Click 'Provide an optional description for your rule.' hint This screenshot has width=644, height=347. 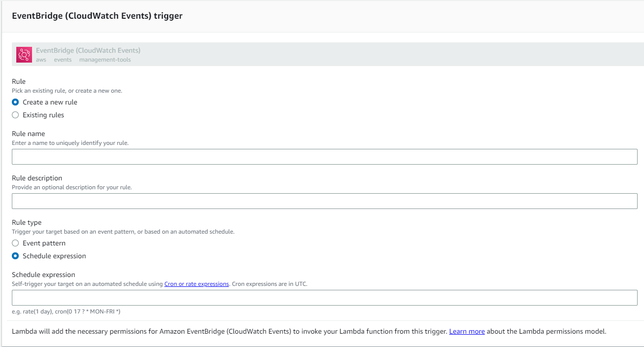pyautogui.click(x=72, y=187)
